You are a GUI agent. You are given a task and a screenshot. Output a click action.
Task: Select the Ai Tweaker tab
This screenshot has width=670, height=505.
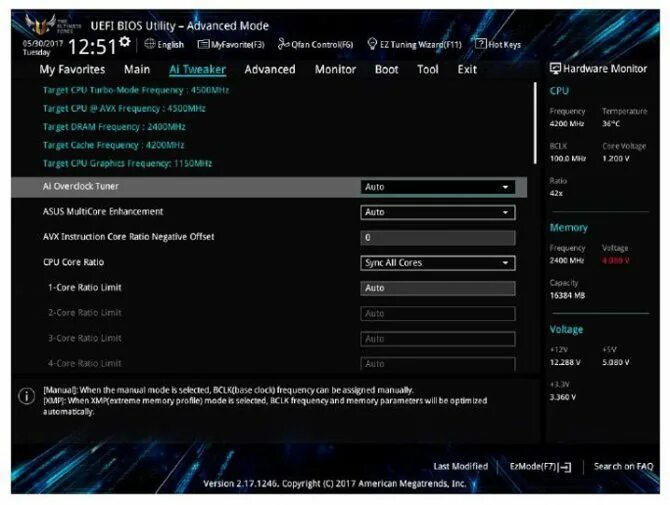(x=197, y=69)
